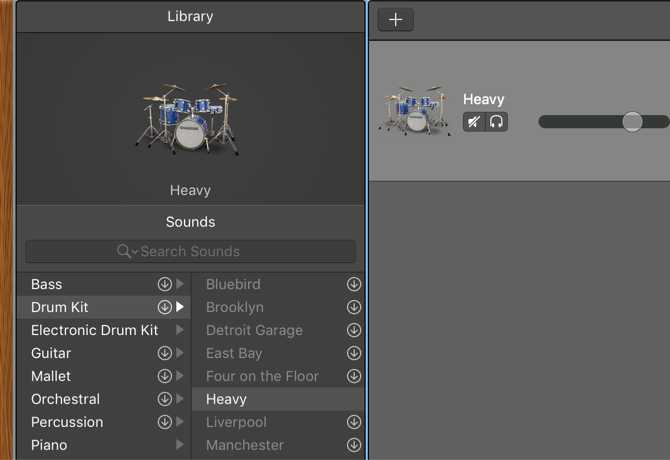Click the Heavy track volume slider knob
670x460 pixels.
pyautogui.click(x=632, y=122)
